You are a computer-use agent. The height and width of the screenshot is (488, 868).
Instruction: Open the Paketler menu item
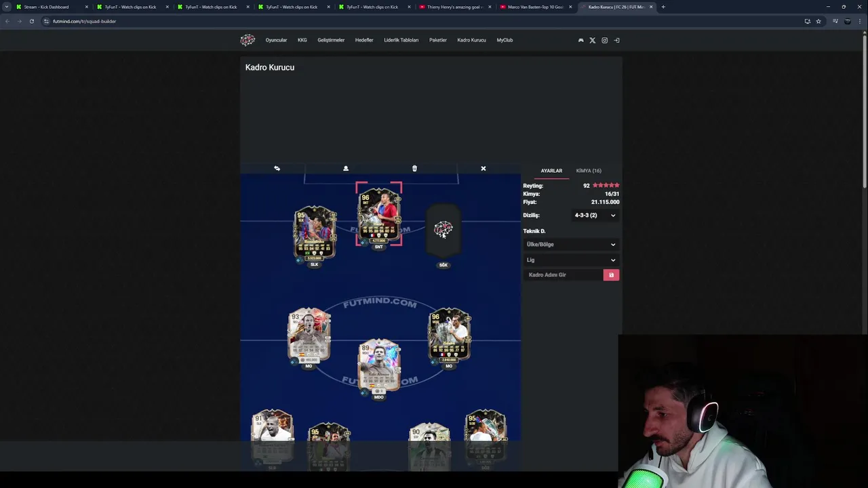coord(438,40)
